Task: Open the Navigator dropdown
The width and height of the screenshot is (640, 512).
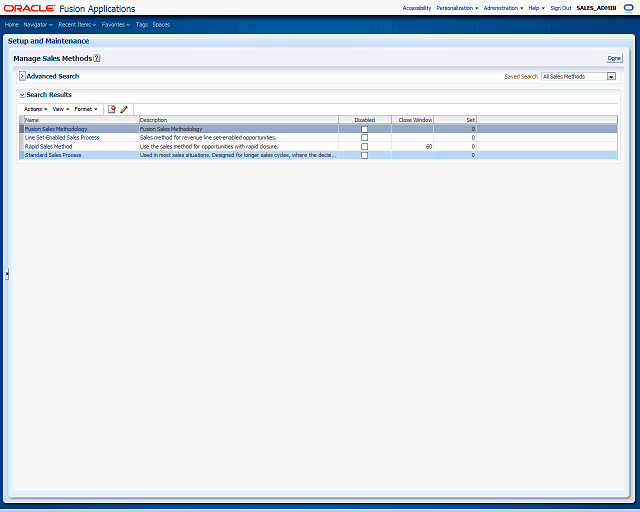Action: [x=38, y=24]
